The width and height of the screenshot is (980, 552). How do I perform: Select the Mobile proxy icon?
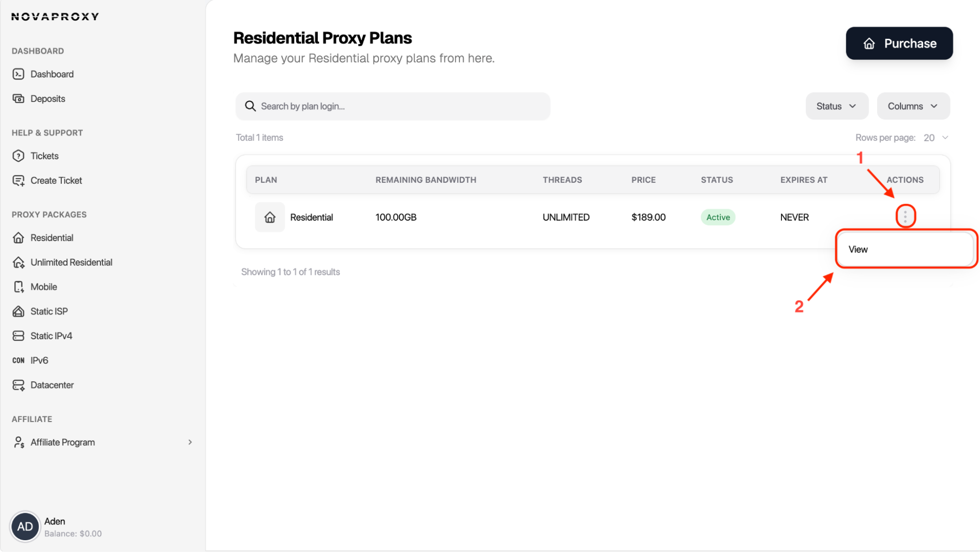point(19,286)
